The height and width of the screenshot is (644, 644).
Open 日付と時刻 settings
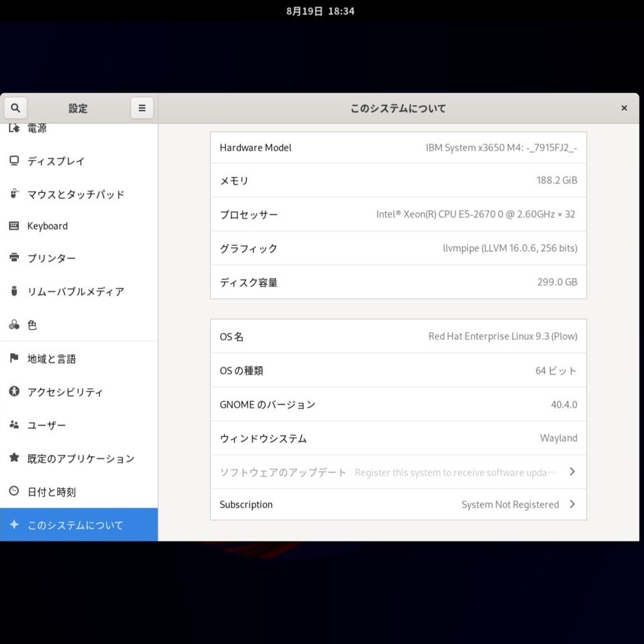[79, 491]
